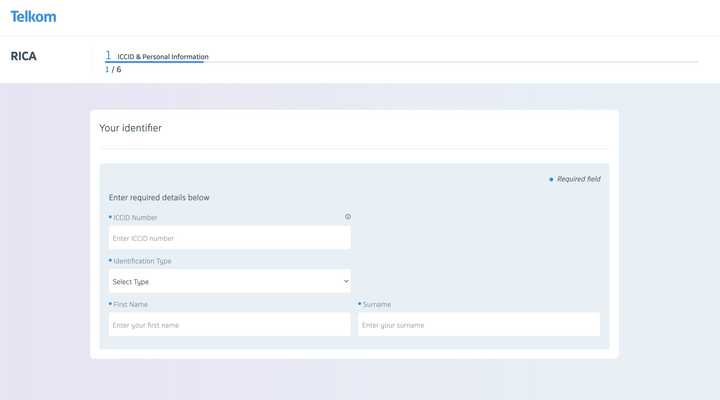
Task: Click the 1 / 6 step counter
Action: point(113,70)
